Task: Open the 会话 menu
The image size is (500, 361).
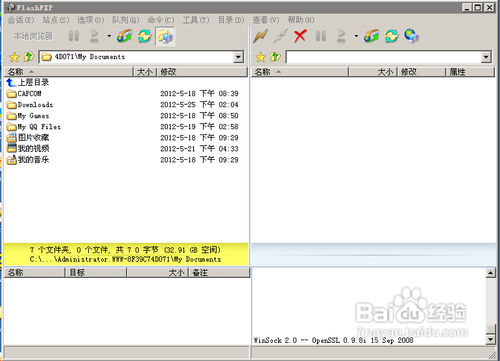Action: pyautogui.click(x=21, y=20)
